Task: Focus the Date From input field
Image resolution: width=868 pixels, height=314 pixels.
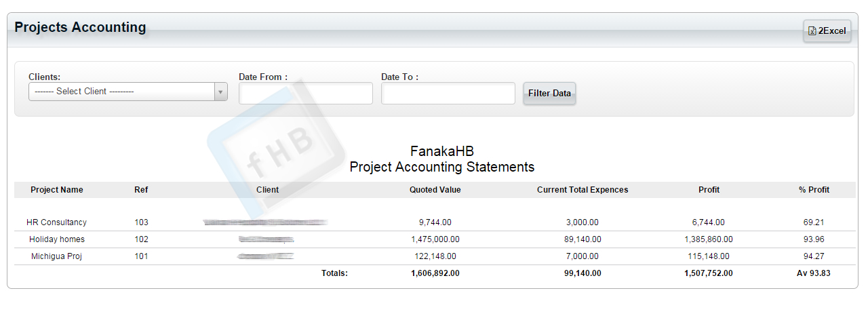Action: click(x=306, y=94)
